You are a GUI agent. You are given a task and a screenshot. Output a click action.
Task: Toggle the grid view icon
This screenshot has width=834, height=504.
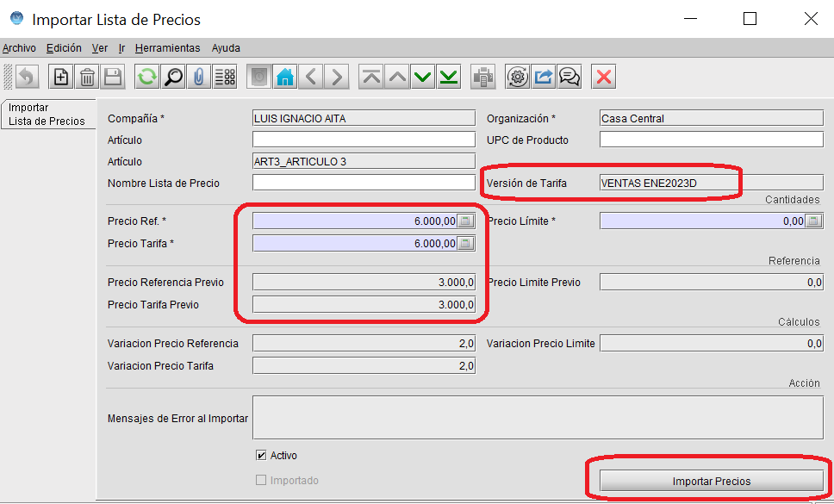225,77
